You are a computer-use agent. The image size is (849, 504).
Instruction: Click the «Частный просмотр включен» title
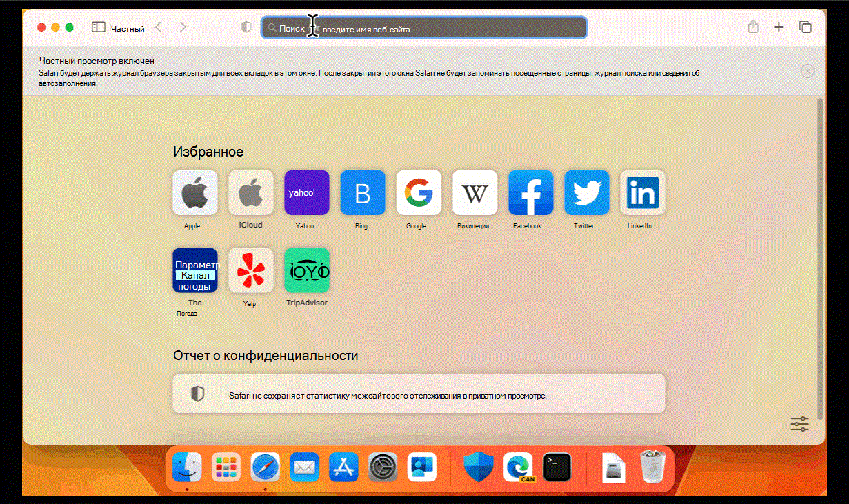97,61
